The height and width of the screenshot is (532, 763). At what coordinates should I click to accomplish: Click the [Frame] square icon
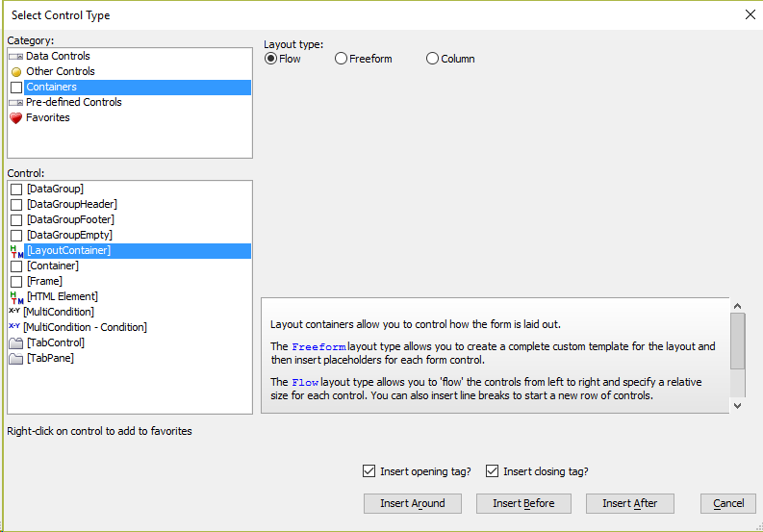point(16,282)
